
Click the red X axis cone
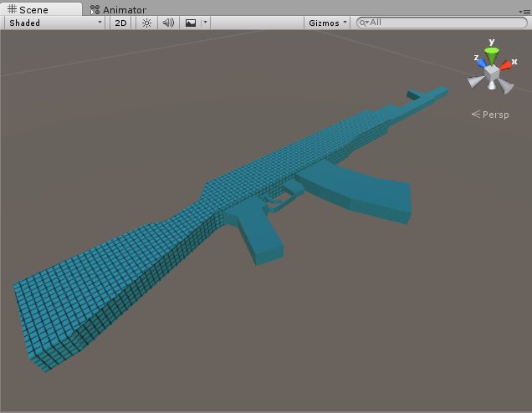507,64
